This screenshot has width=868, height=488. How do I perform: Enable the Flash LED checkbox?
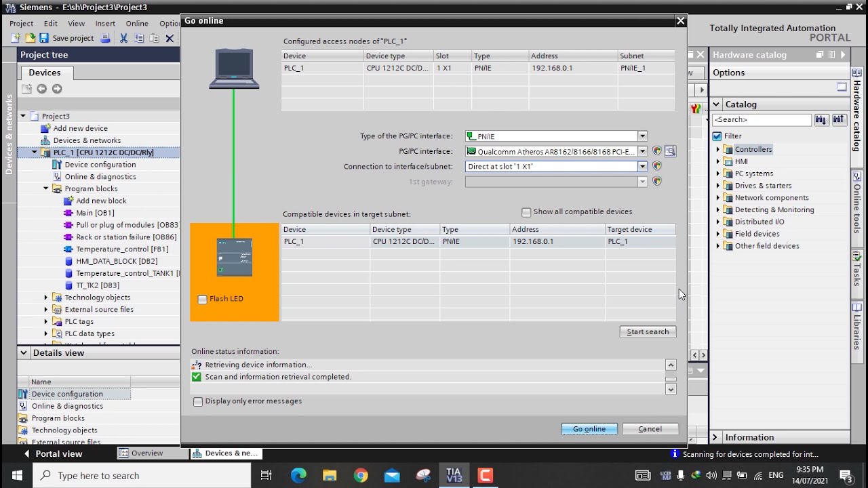(202, 299)
